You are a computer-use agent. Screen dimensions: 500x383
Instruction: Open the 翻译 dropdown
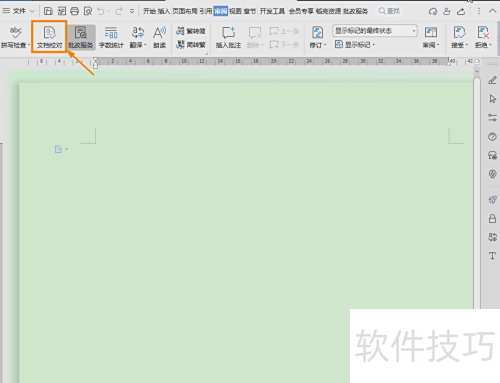pyautogui.click(x=138, y=37)
